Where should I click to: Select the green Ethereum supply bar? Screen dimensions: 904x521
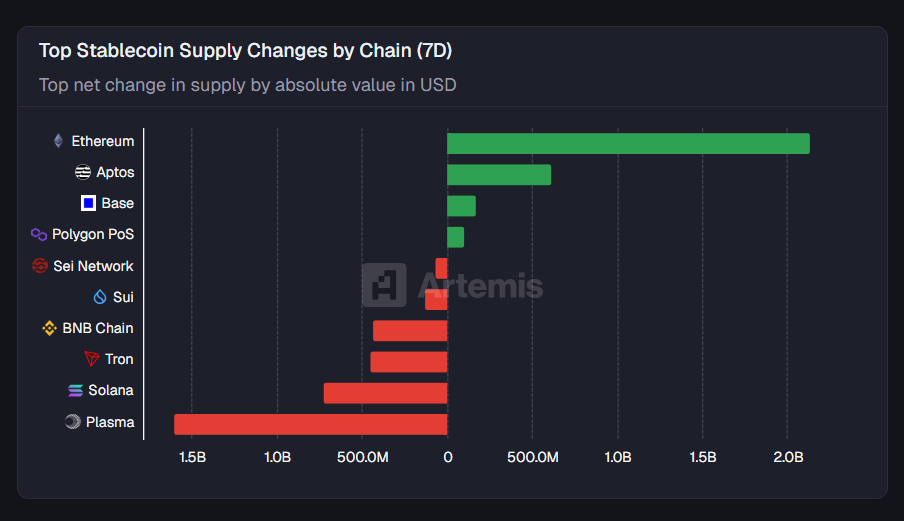[628, 143]
